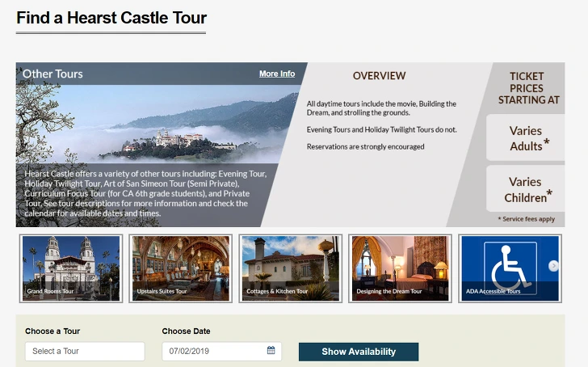Advance tour carousel with right arrow

(553, 266)
